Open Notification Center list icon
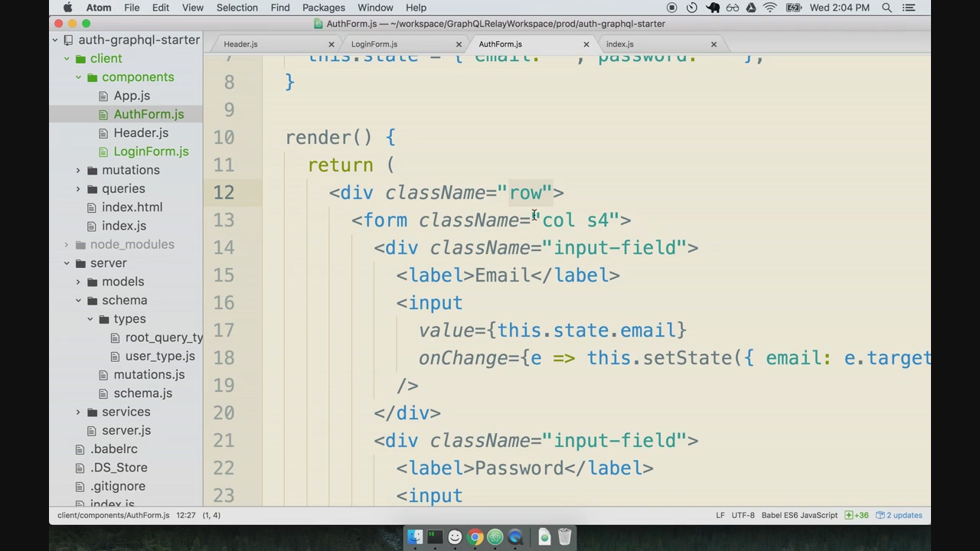Screen dimensions: 980x551 [909, 8]
